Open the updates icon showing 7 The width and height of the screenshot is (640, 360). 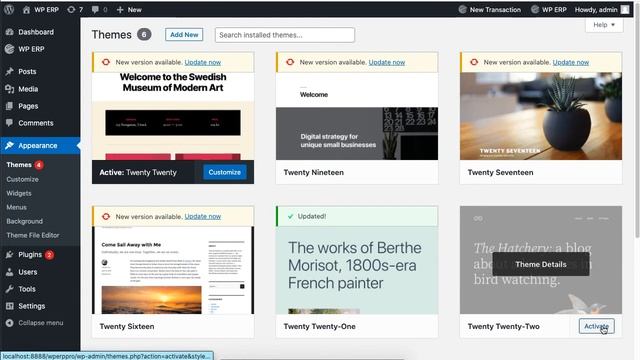71,9
